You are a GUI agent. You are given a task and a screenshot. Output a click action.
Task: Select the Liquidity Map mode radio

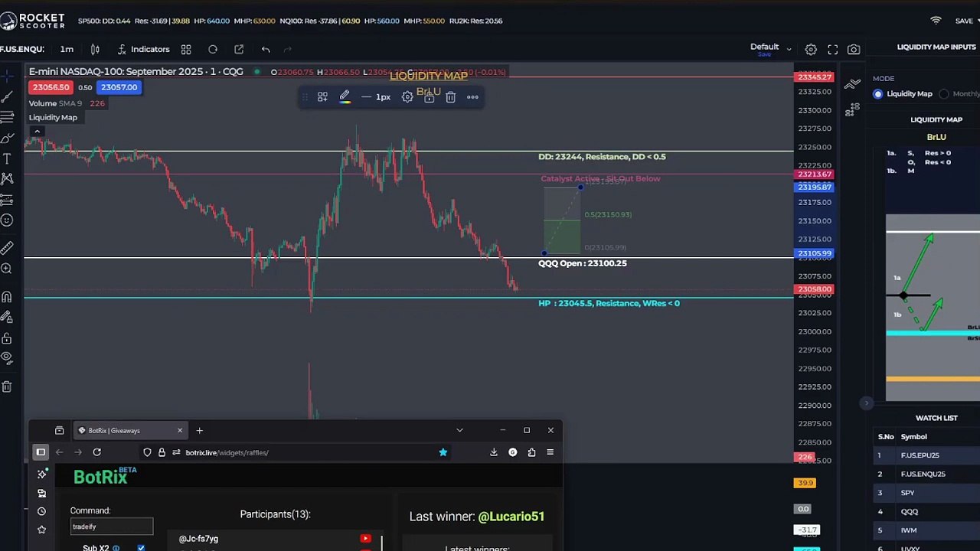[878, 93]
